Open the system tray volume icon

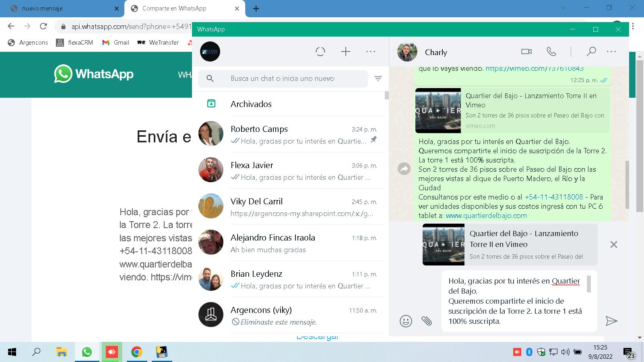566,352
